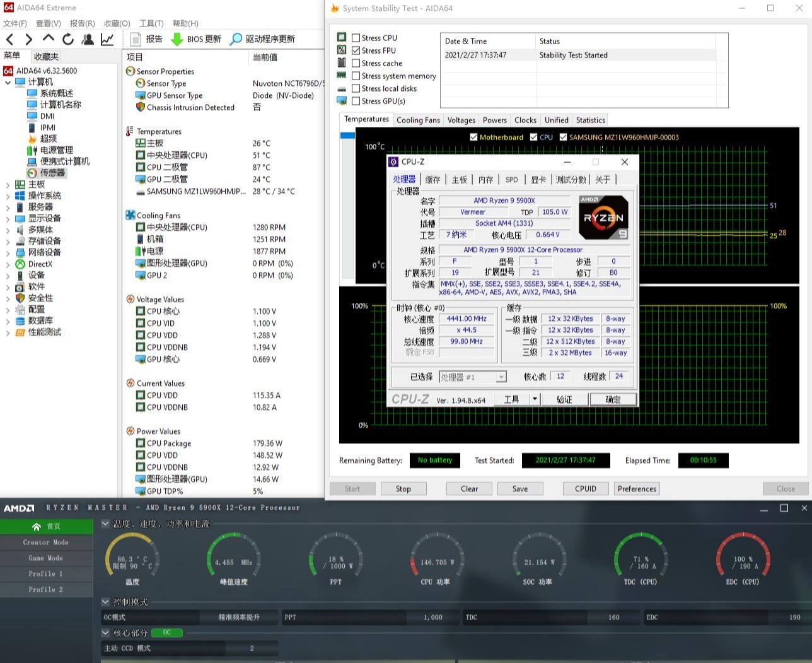
Task: Click the green BIOS 更新 download icon
Action: point(177,39)
